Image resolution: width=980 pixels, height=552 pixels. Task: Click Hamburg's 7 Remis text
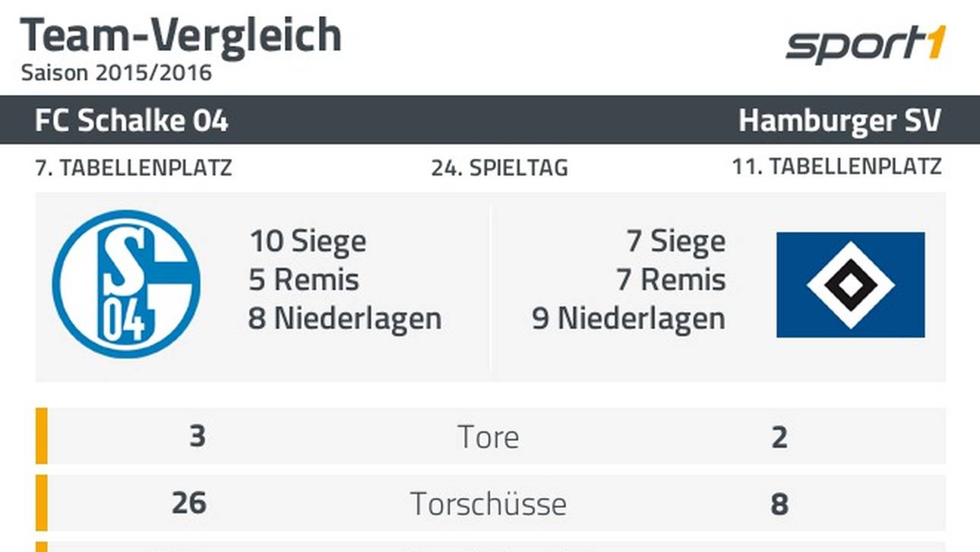click(671, 280)
